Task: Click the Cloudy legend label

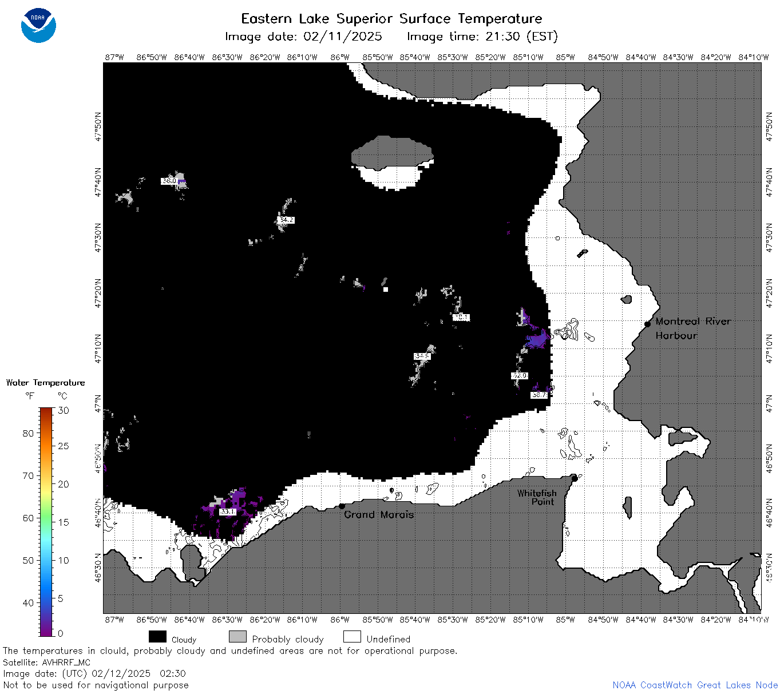Action: click(x=184, y=640)
